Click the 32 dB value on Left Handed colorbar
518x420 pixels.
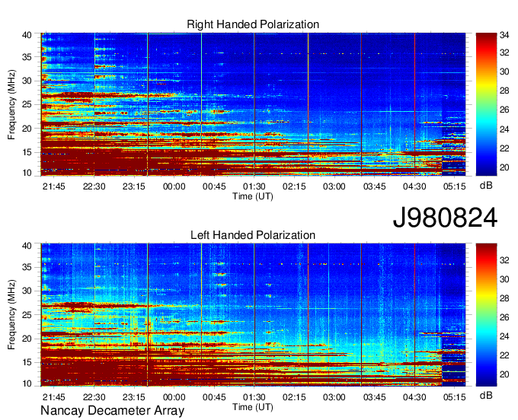point(504,260)
